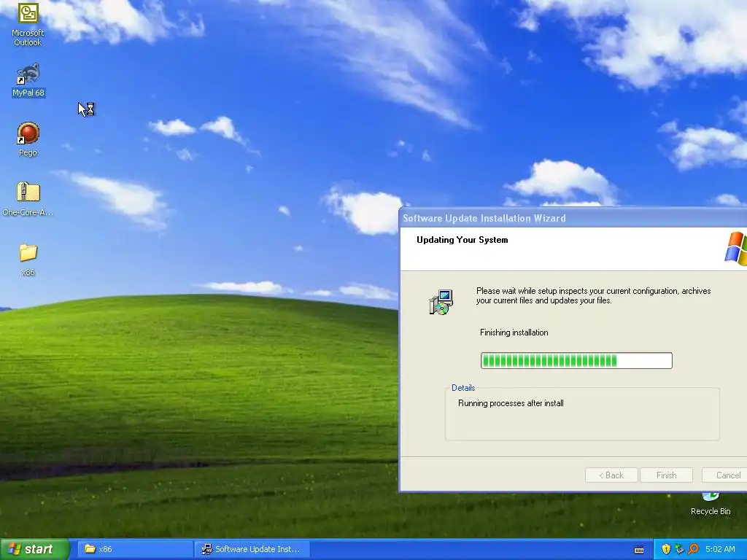This screenshot has height=560, width=747.
Task: Select the Pego red ball shortcut
Action: click(28, 139)
